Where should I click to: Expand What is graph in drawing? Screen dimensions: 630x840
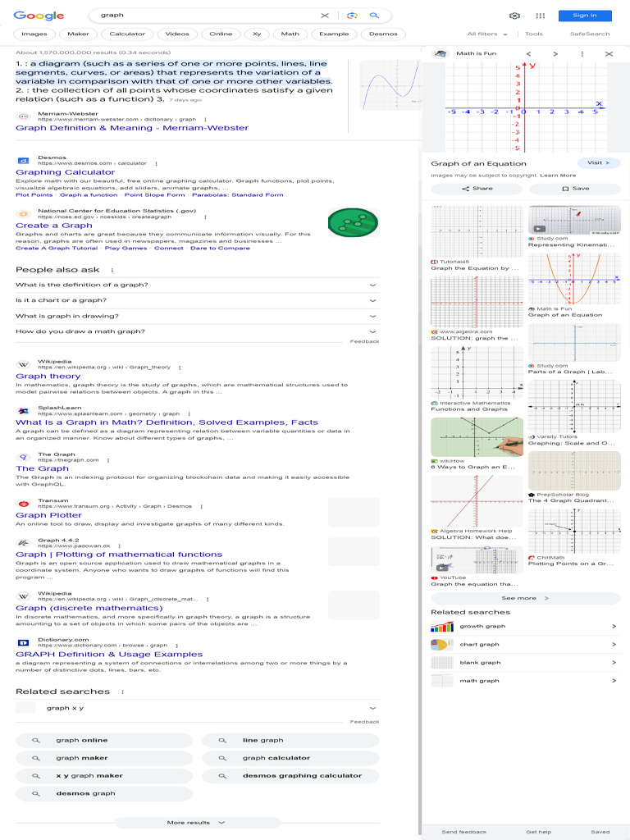click(197, 316)
